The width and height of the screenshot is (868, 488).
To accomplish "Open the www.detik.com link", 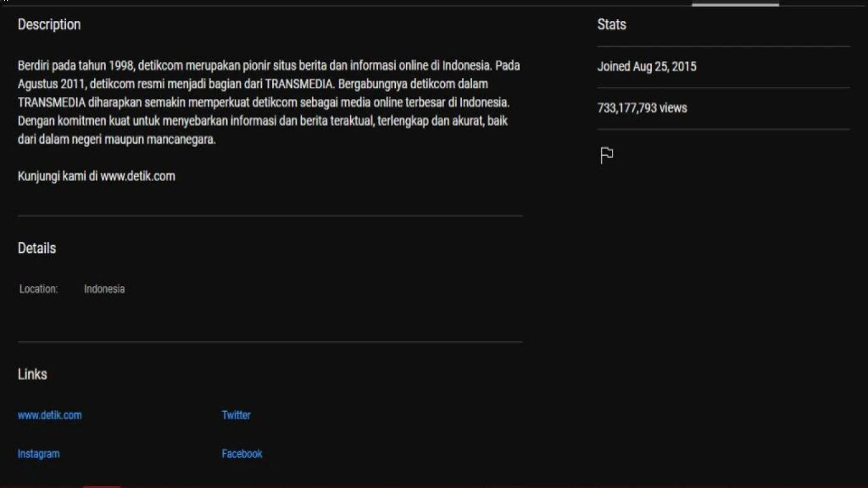I will [x=50, y=415].
